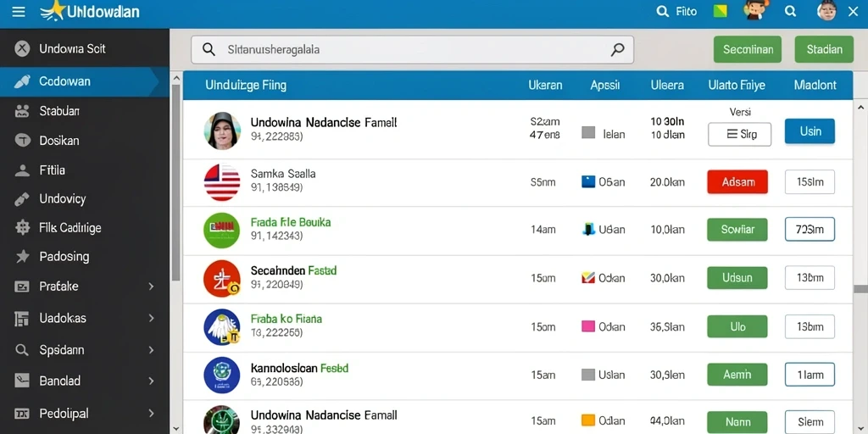Click the pink square in Fraba ko Fiana row
Screen dimensions: 868x434
click(588, 326)
